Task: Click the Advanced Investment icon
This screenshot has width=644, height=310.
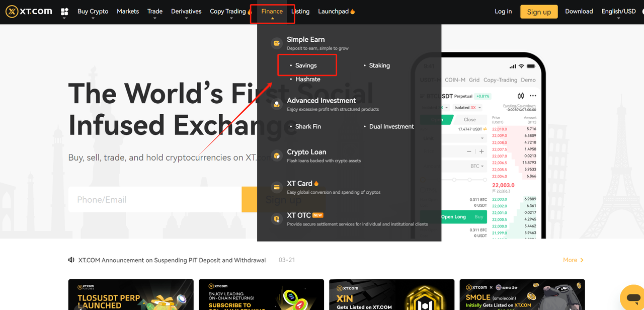Action: pos(276,105)
